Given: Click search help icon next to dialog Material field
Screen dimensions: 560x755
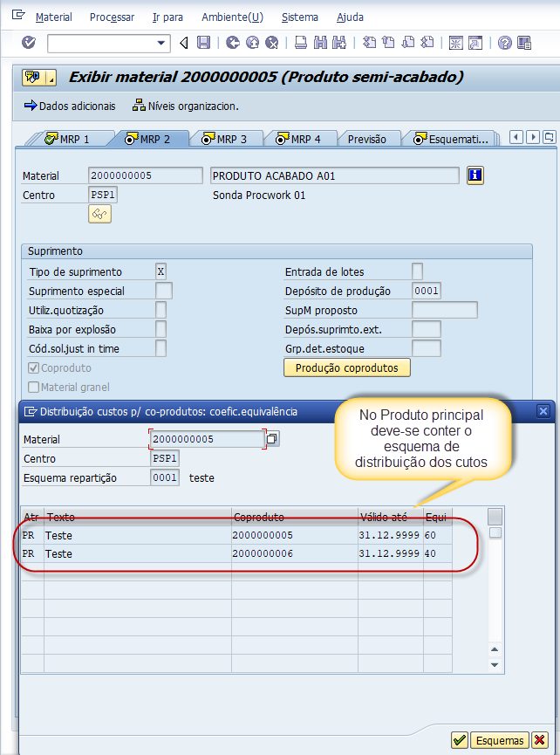Looking at the screenshot, I should [x=272, y=439].
